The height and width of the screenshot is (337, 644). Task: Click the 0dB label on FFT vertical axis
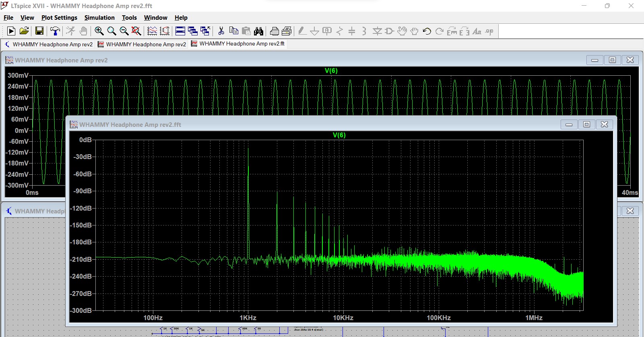click(x=85, y=140)
